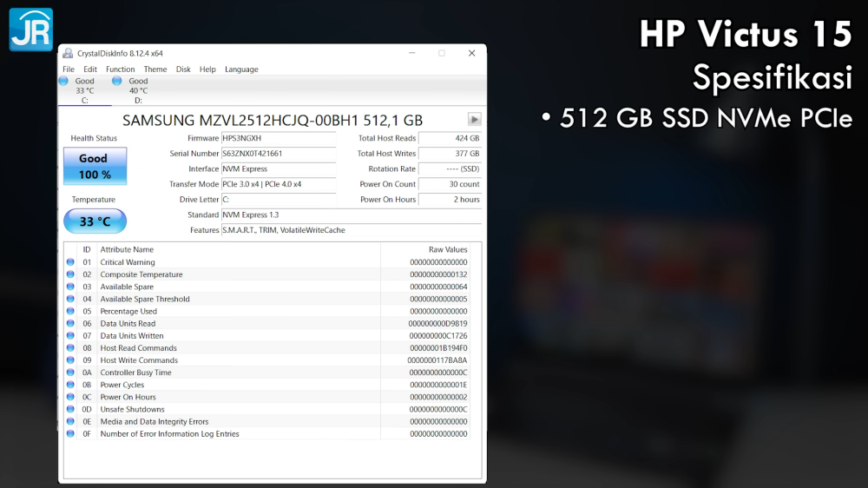Viewport: 868px width, 488px height.
Task: Click the next disk arrow button
Action: (x=474, y=120)
